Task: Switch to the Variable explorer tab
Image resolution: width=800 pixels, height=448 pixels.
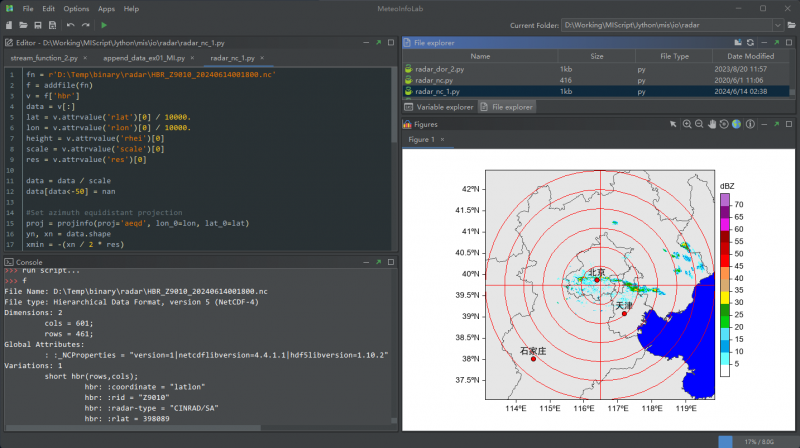Action: tap(438, 106)
